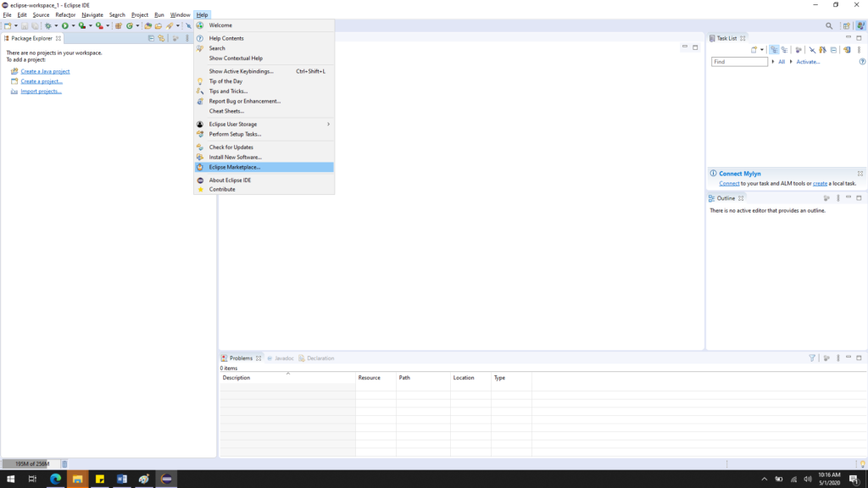Image resolution: width=868 pixels, height=488 pixels.
Task: Choose Check for Updates in Help menu
Action: 264,147
